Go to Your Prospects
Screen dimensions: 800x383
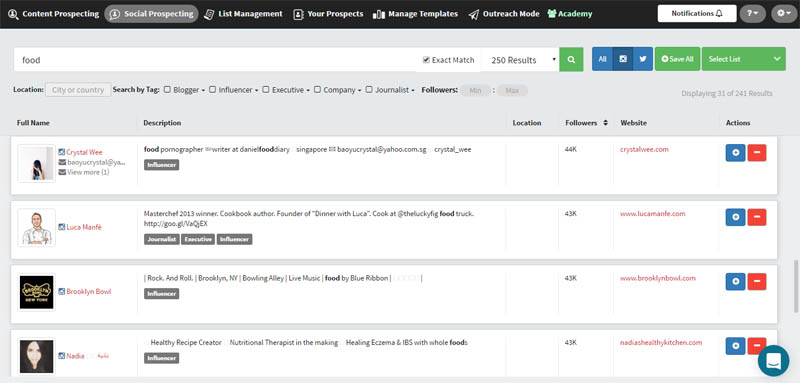(x=328, y=14)
